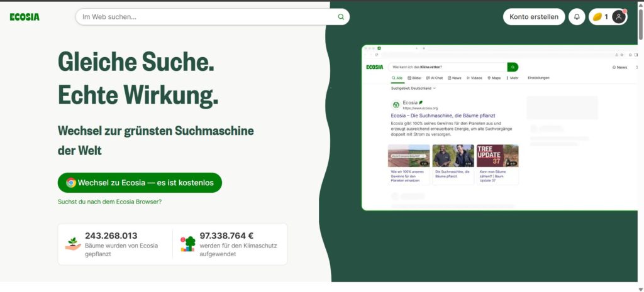
Task: Click the seedling-in-hand tree counter icon
Action: 73,244
